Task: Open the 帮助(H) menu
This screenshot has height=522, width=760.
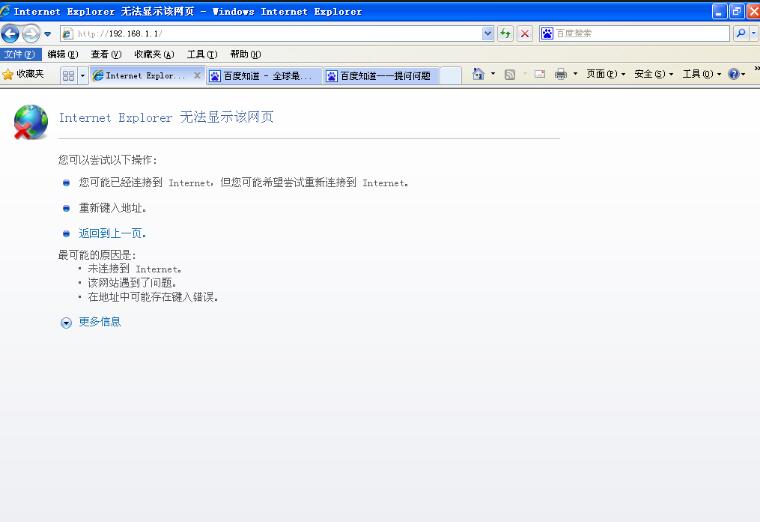Action: (x=245, y=54)
